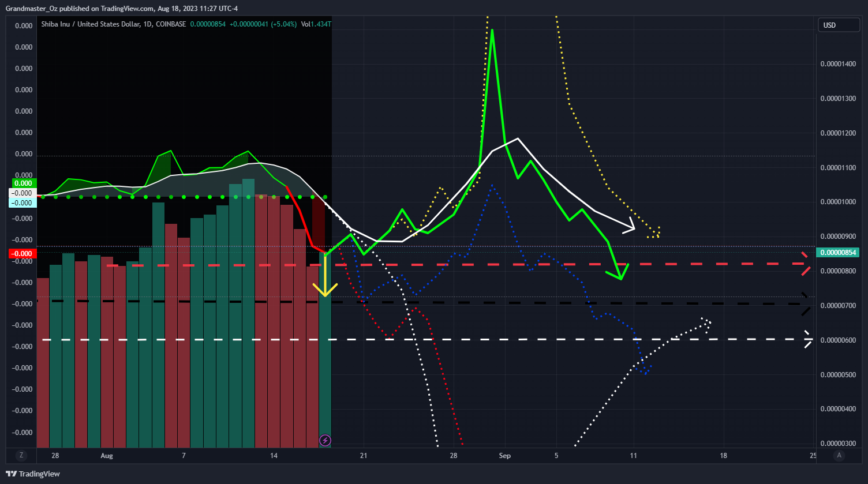Click the cyan -0.000 indicator axis label
The width and height of the screenshot is (868, 484).
click(23, 203)
